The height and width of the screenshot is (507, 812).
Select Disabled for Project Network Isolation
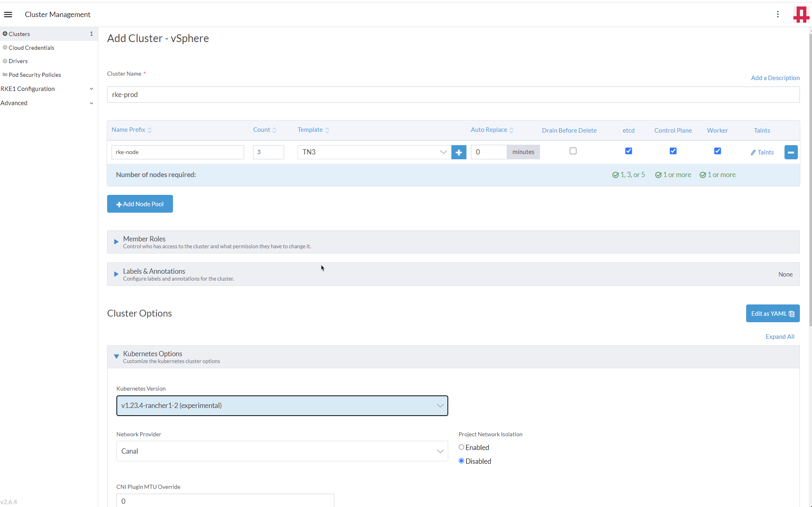[x=461, y=461]
